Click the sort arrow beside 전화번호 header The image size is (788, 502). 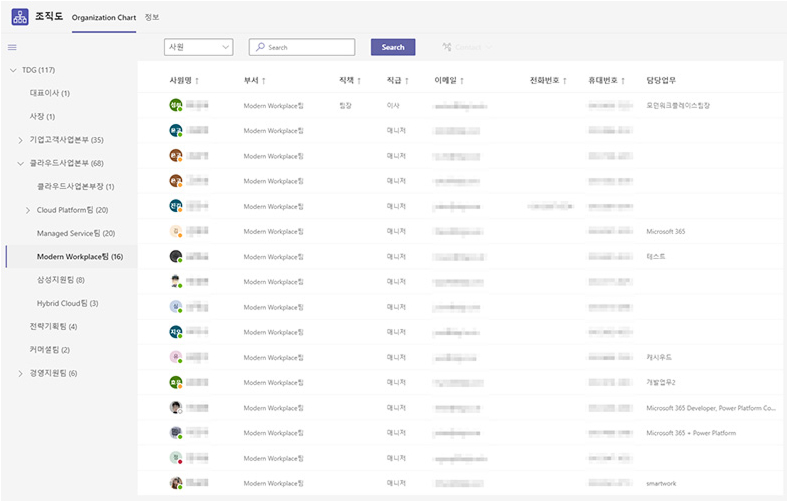[x=565, y=80]
